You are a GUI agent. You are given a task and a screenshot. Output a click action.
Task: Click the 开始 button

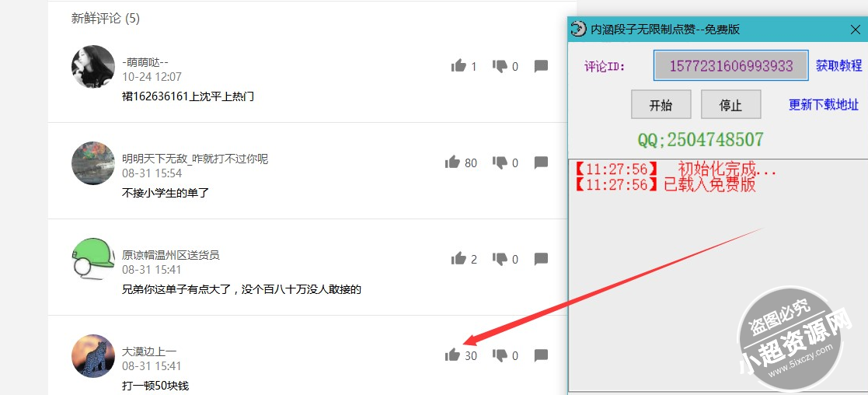click(661, 105)
